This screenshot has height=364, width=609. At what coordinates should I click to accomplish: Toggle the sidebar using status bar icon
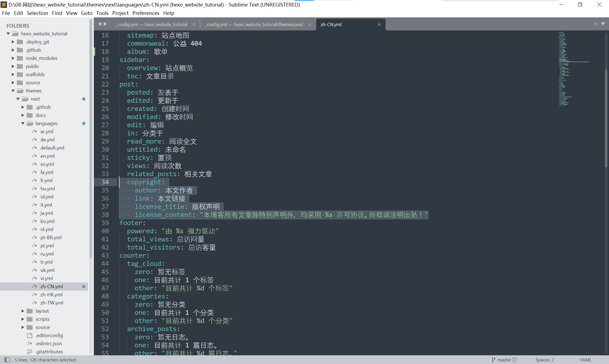click(x=7, y=360)
